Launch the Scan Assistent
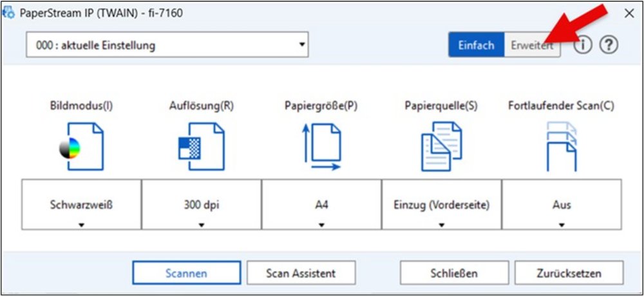The width and height of the screenshot is (644, 296). [301, 273]
